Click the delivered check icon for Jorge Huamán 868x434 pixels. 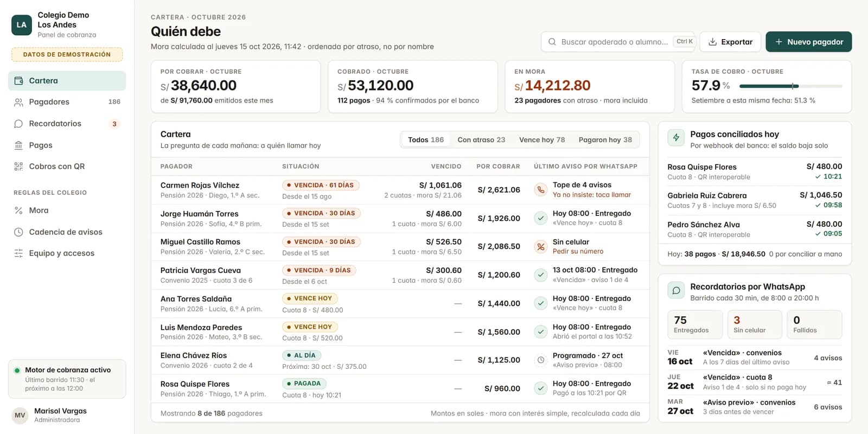coord(540,218)
